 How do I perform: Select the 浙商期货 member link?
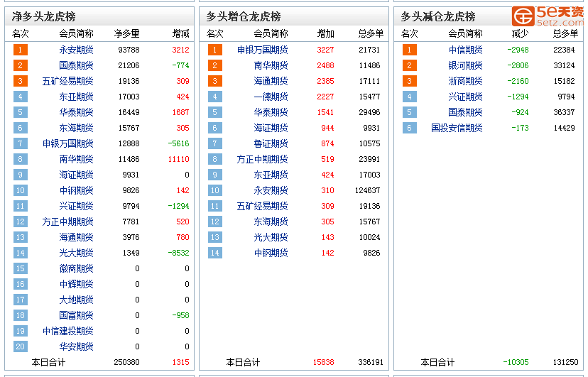[465, 82]
